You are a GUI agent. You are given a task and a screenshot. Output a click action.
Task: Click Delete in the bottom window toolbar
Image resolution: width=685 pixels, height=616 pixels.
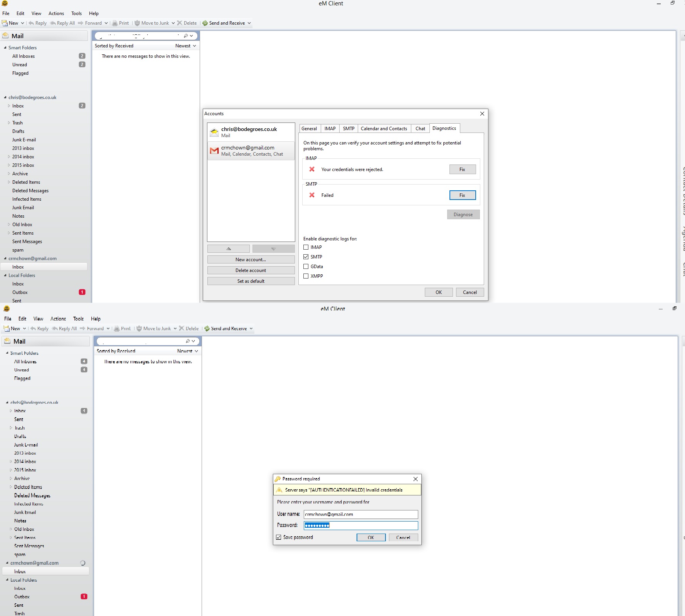[189, 329]
